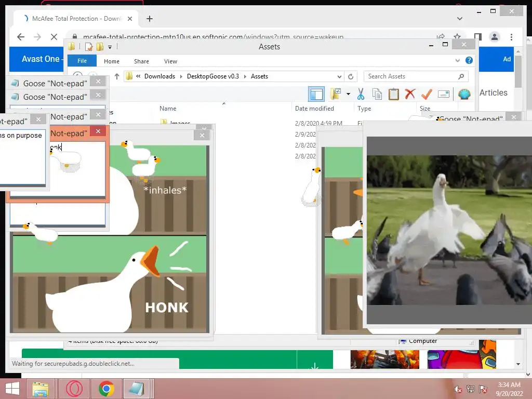
Task: Open the Chrome profile avatar
Action: tap(495, 37)
